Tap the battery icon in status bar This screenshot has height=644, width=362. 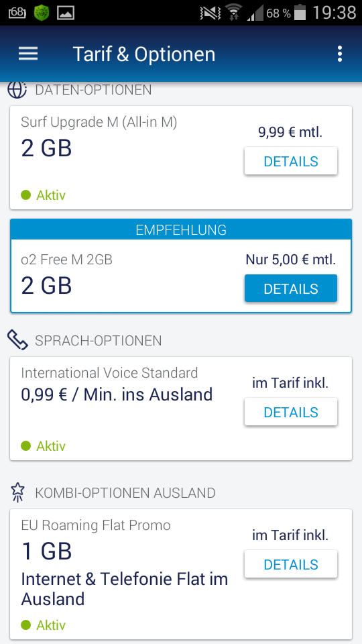(300, 12)
